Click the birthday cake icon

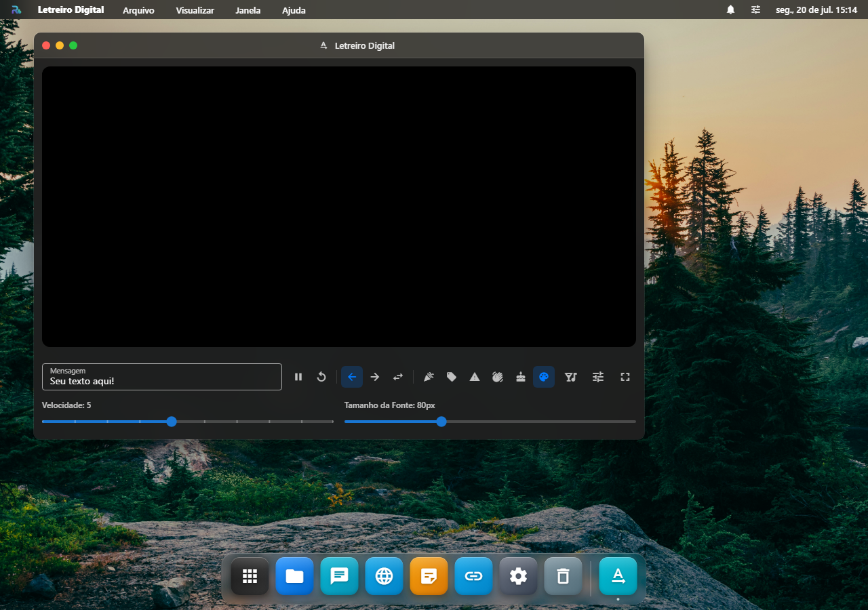pos(521,377)
